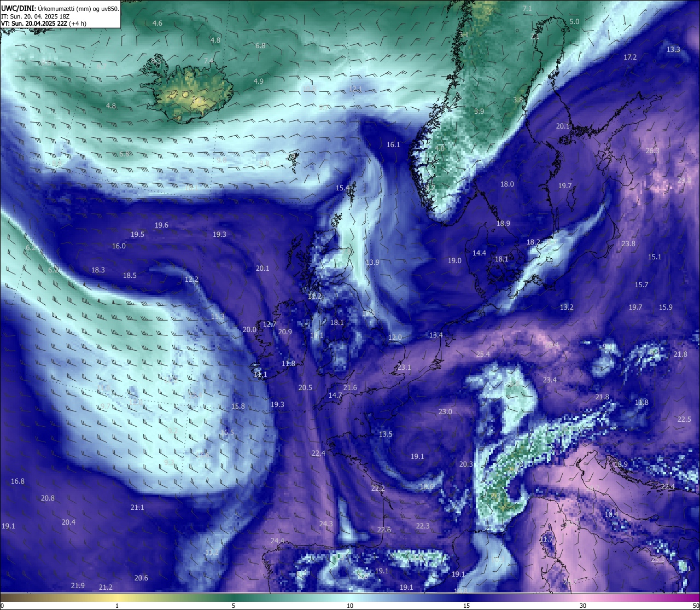Click the map value '7.4' above Iceland
700x610 pixels.
pos(208,61)
